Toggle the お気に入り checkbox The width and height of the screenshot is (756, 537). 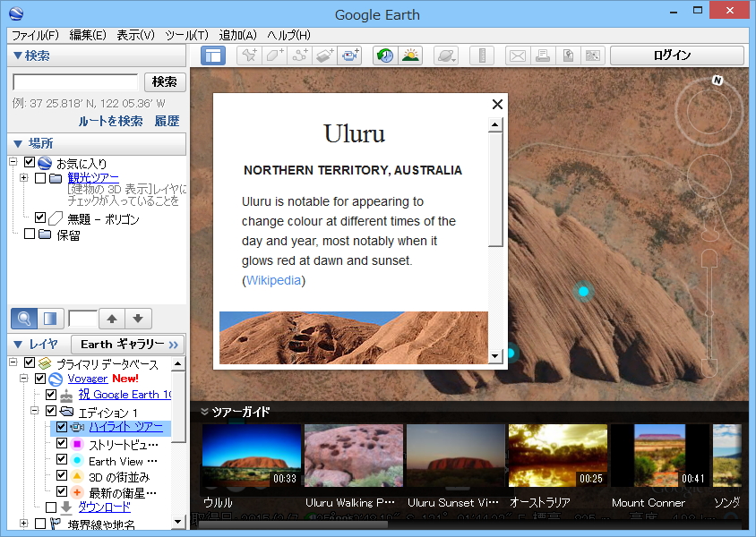[30, 162]
